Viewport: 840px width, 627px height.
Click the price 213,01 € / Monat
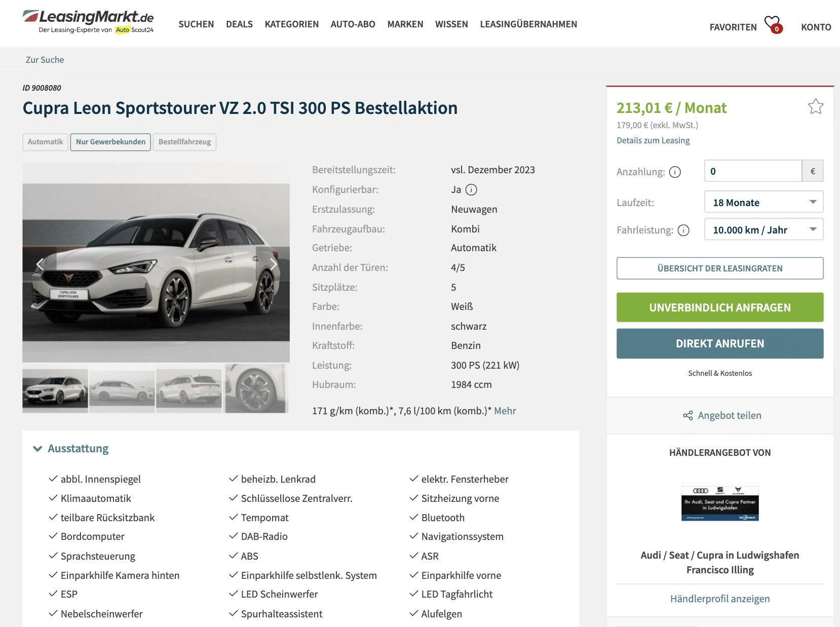coord(671,108)
